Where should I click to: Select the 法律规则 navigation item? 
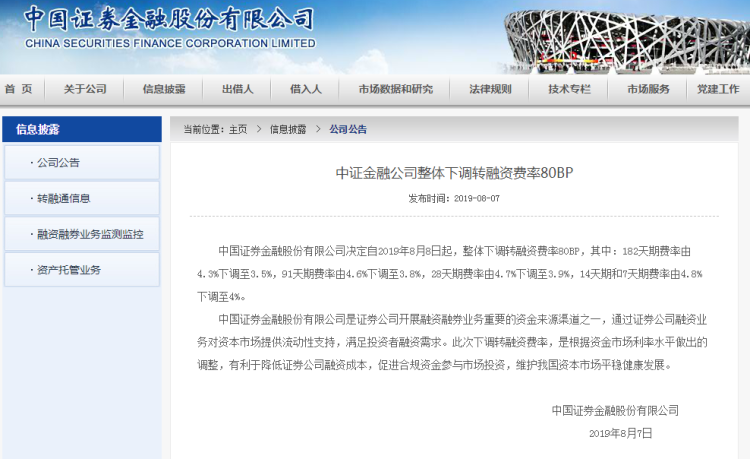(490, 89)
